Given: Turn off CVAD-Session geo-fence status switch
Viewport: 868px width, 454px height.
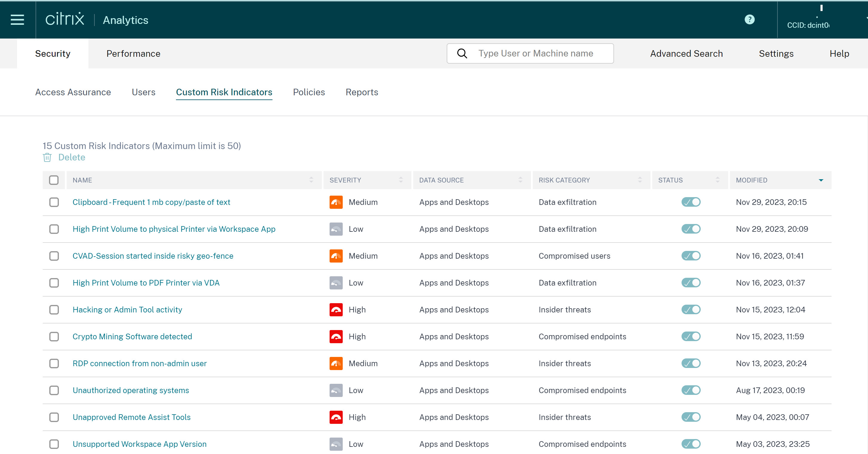Looking at the screenshot, I should tap(691, 256).
